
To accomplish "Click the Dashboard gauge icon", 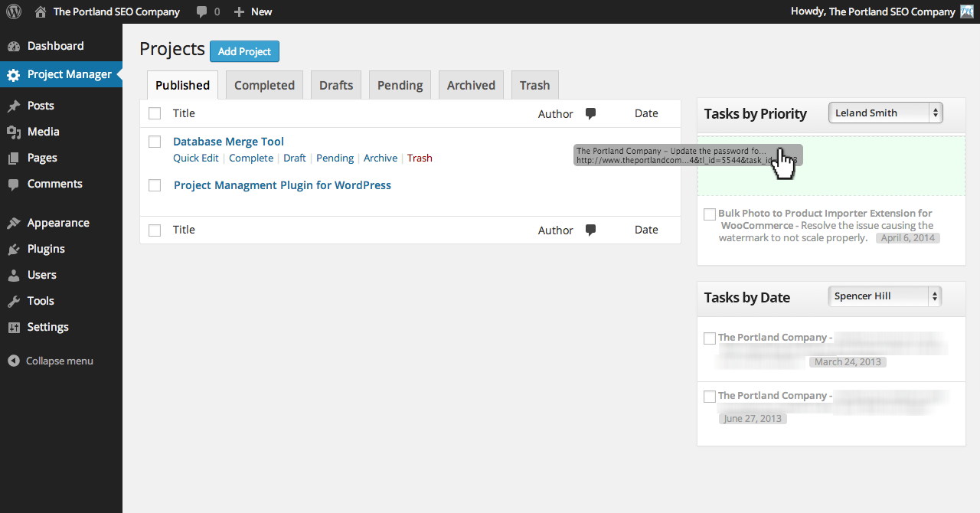I will coord(14,47).
